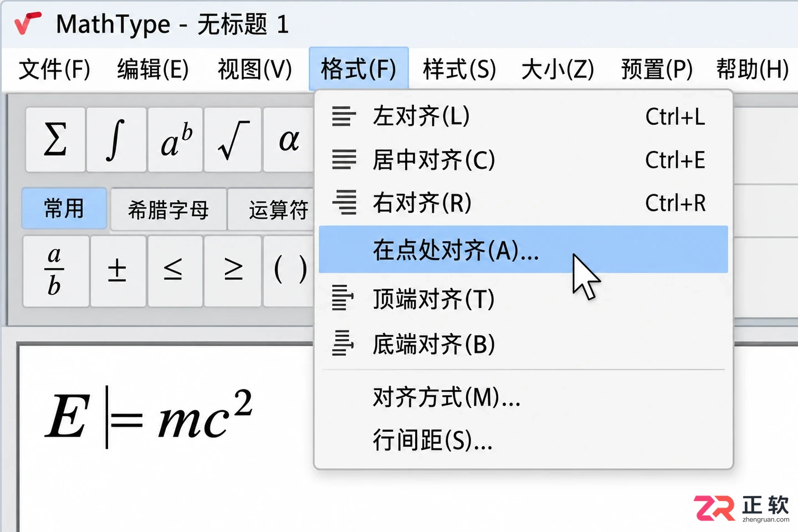Open the 文件(F) menu
Viewport: 798px width, 532px height.
(x=54, y=69)
